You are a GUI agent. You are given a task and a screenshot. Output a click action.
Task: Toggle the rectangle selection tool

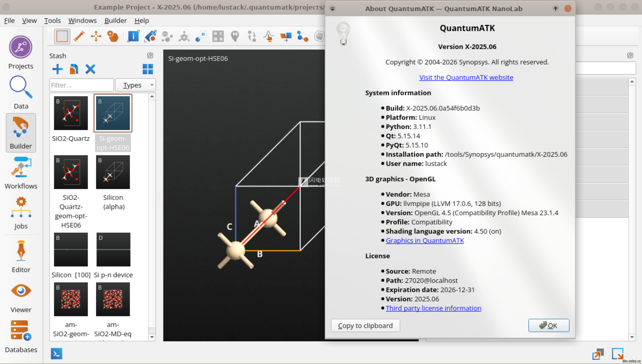(x=62, y=36)
